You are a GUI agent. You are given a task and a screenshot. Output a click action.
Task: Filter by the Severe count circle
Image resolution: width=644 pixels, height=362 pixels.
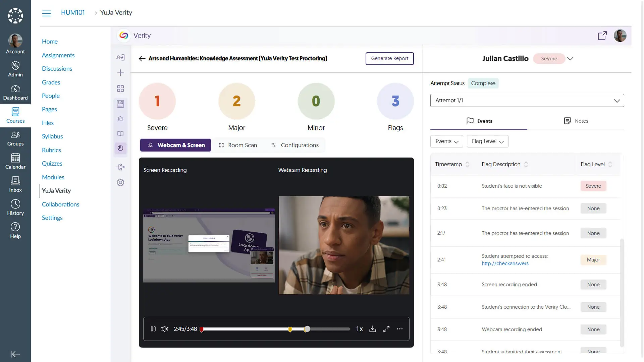[157, 101]
